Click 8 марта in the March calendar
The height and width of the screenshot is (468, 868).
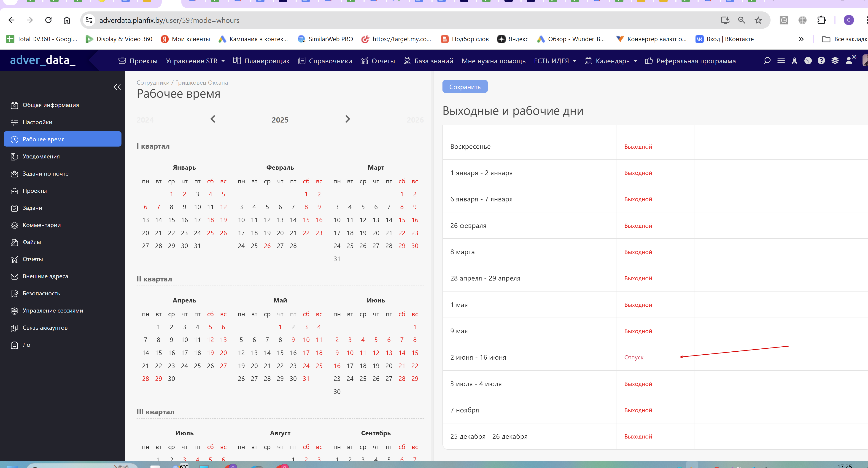coord(402,207)
